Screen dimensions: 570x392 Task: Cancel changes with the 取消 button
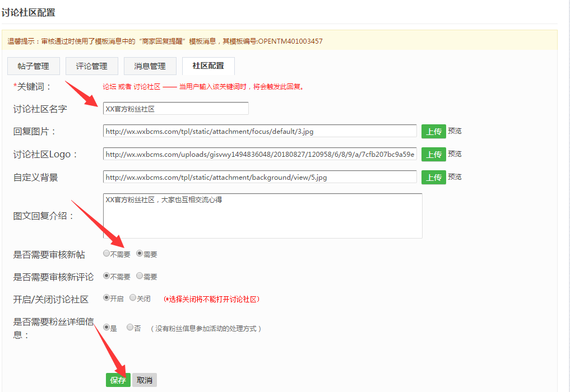(145, 379)
